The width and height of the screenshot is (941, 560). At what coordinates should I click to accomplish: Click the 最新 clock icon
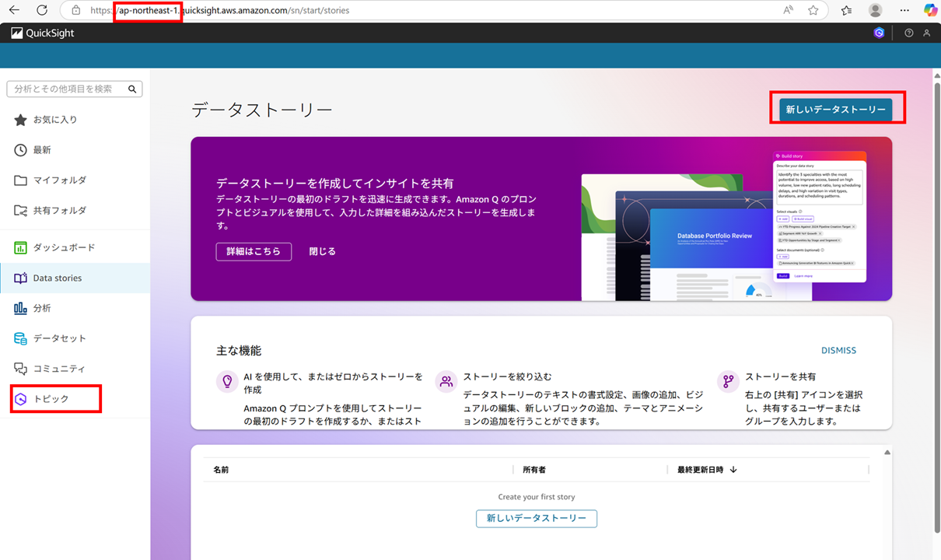[x=20, y=150]
